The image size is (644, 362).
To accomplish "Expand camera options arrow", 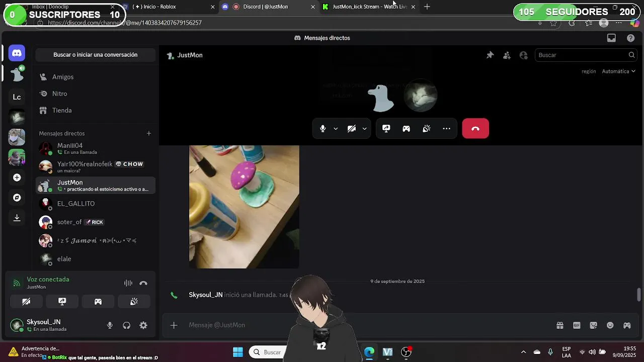I will (x=365, y=129).
